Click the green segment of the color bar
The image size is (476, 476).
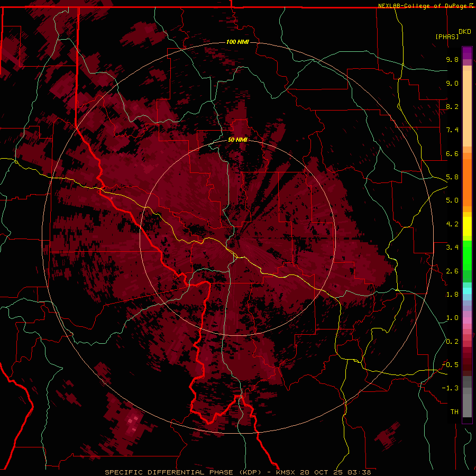click(x=467, y=255)
